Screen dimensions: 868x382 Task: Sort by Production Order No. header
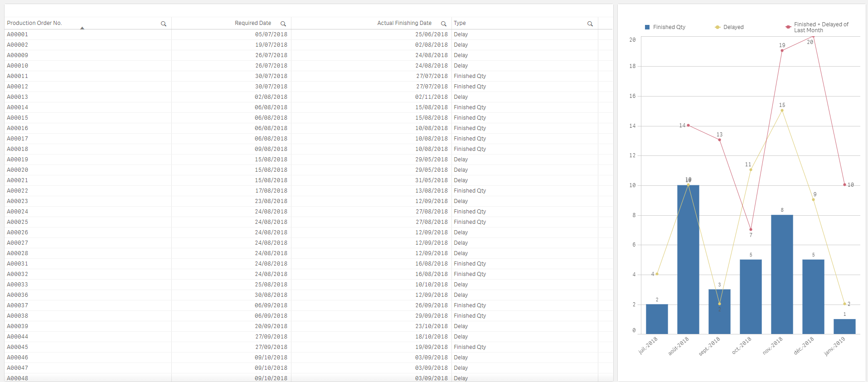tap(34, 23)
